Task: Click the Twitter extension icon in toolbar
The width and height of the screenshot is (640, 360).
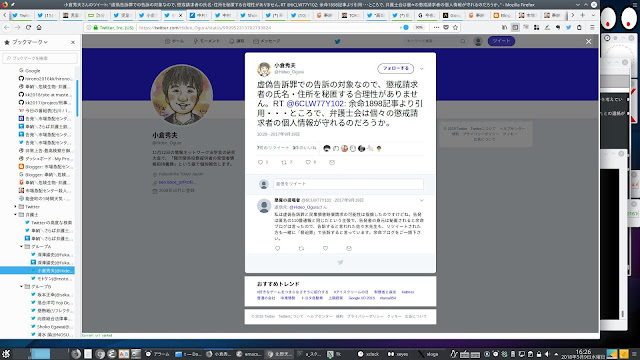Action: pyautogui.click(x=569, y=27)
